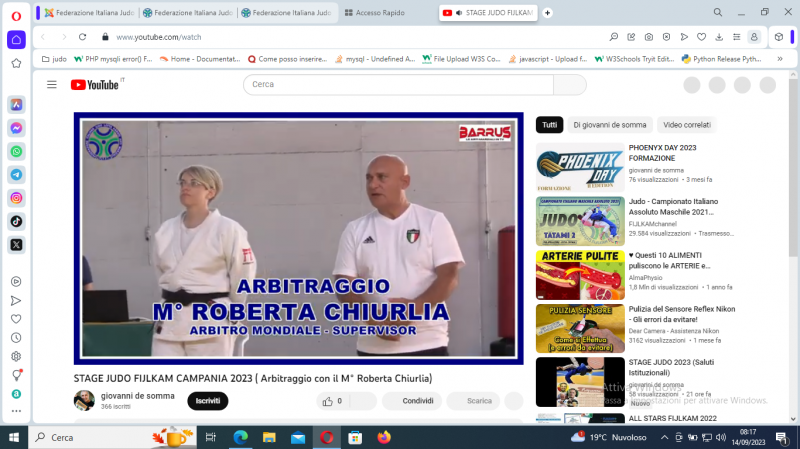The width and height of the screenshot is (800, 449).
Task: Open the ARTERIE PULITE video thumbnail
Action: click(580, 275)
